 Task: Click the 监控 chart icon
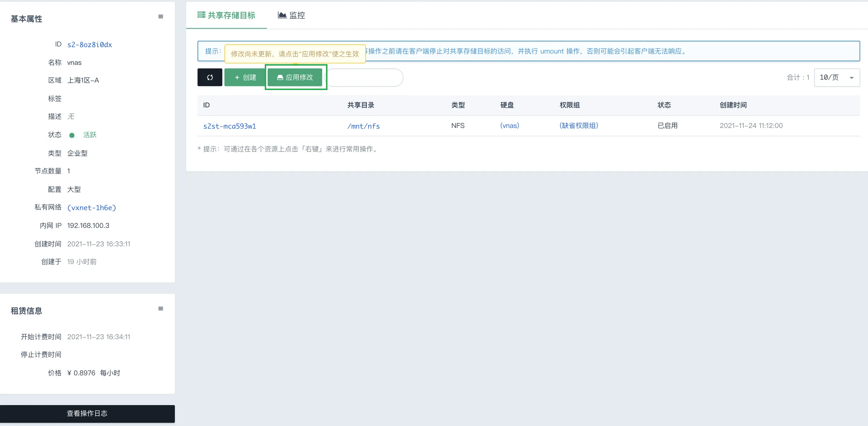tap(282, 15)
